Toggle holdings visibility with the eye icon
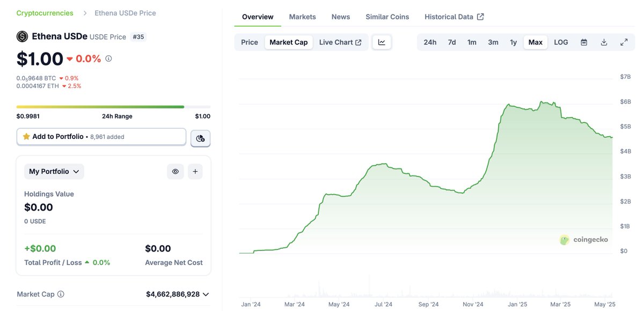Image resolution: width=644 pixels, height=311 pixels. pyautogui.click(x=175, y=172)
